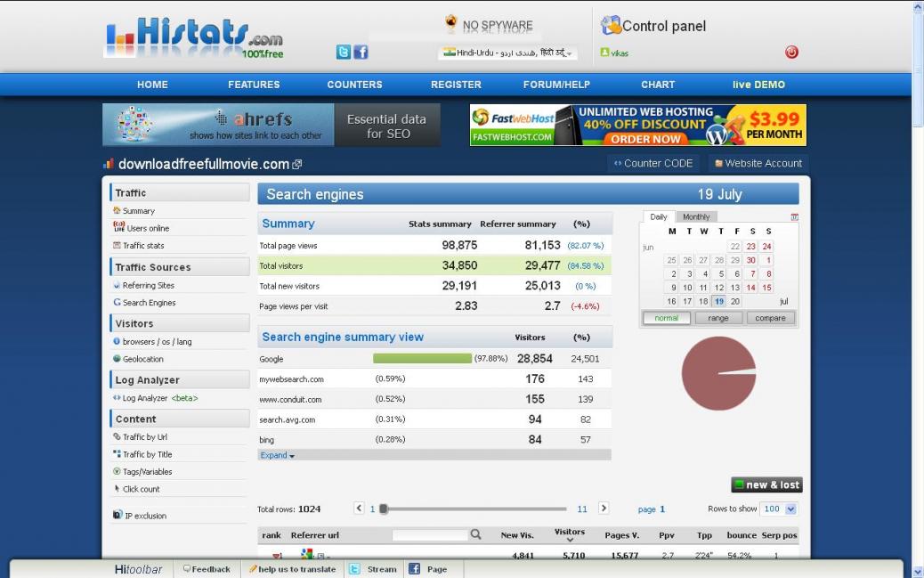Open Summary under Traffic
Screen dimensions: 924x578
click(x=138, y=211)
